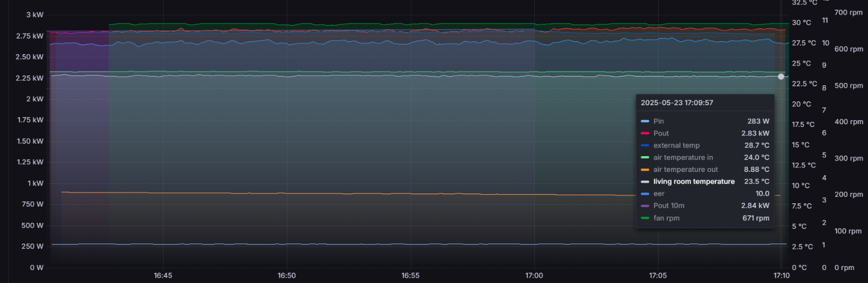This screenshot has height=283, width=868.
Task: Click the 1.75 kW power axis label
Action: click(x=30, y=120)
